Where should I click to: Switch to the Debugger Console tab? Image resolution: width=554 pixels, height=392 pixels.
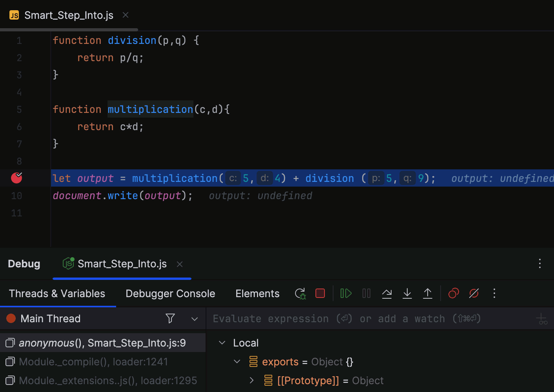[170, 293]
